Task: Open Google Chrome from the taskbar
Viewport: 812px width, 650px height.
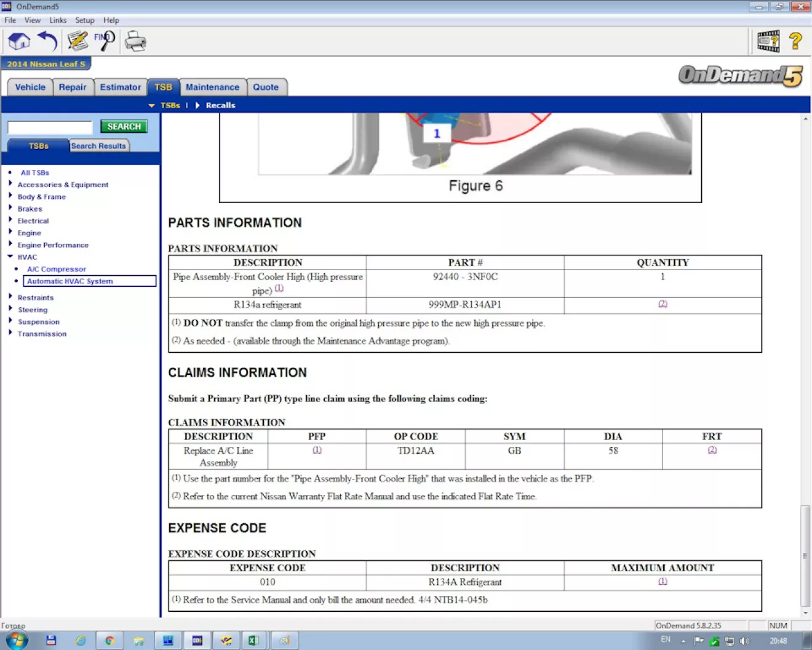Action: coord(109,641)
